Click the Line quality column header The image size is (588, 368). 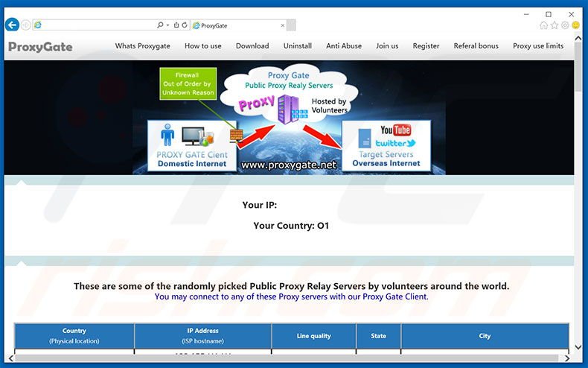(x=314, y=336)
